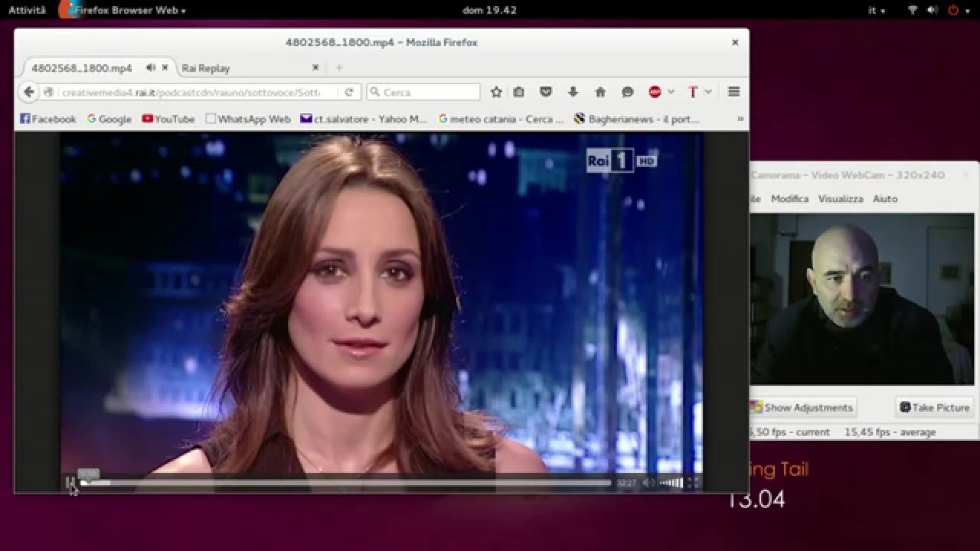Open the Downloads arrow icon

coord(573,92)
